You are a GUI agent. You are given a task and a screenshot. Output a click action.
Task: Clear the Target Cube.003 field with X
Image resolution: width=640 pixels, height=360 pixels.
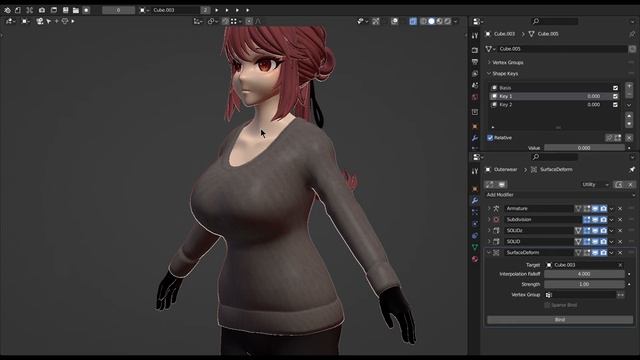(x=620, y=265)
